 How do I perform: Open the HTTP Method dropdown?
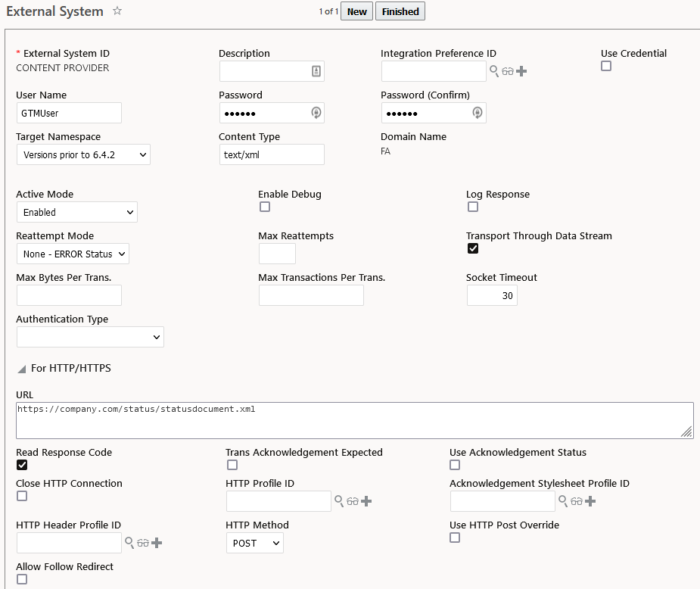(x=254, y=543)
